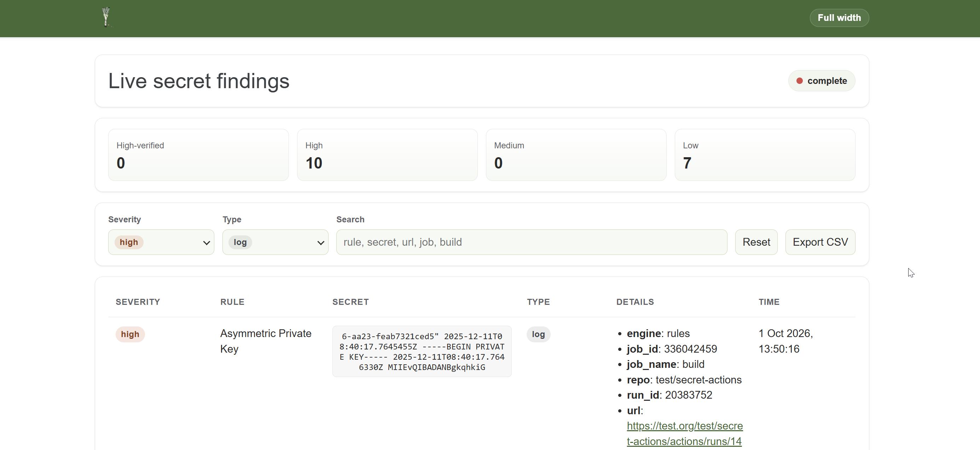Click the complete status badge
This screenshot has height=450, width=980.
pos(821,81)
